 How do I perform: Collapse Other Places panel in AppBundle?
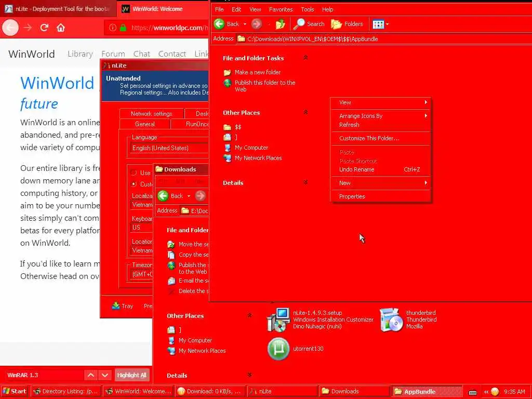(305, 112)
